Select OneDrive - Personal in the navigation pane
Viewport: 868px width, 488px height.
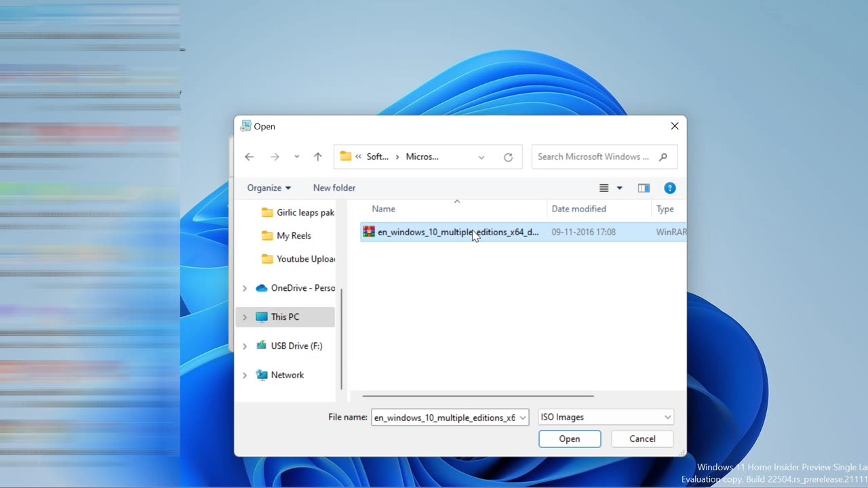[x=296, y=288]
